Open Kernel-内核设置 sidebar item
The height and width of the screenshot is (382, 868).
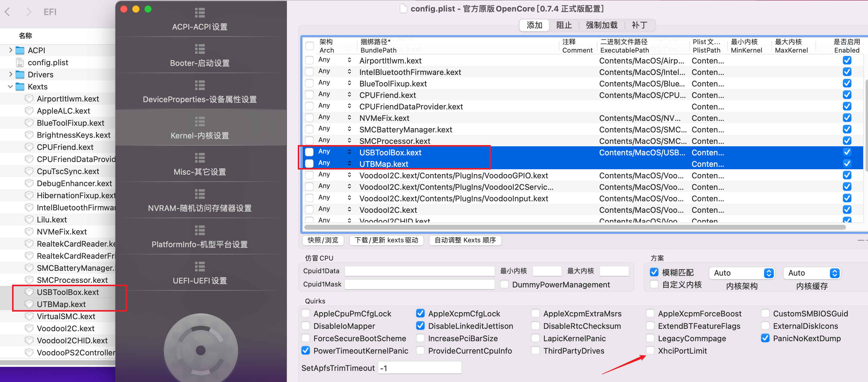tap(201, 128)
